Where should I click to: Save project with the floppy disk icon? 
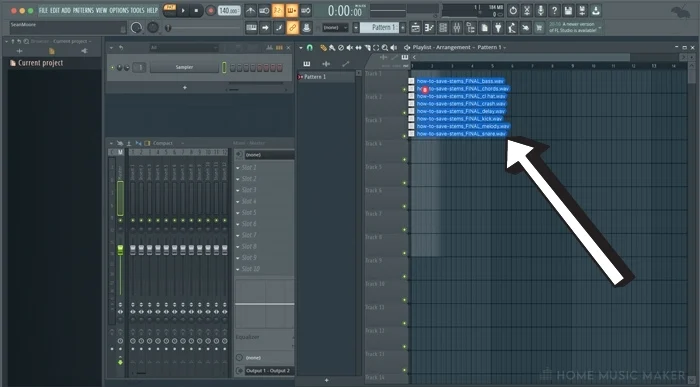click(568, 10)
